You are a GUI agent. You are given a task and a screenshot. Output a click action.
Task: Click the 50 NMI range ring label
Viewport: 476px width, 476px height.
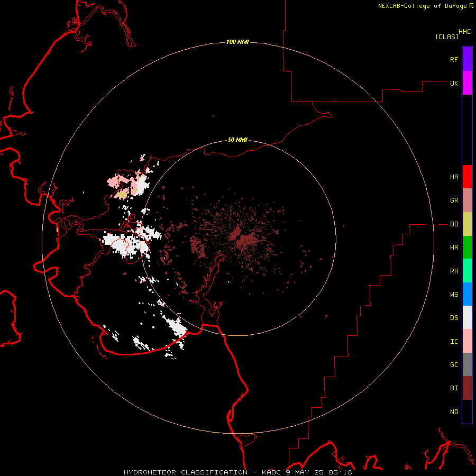237,140
